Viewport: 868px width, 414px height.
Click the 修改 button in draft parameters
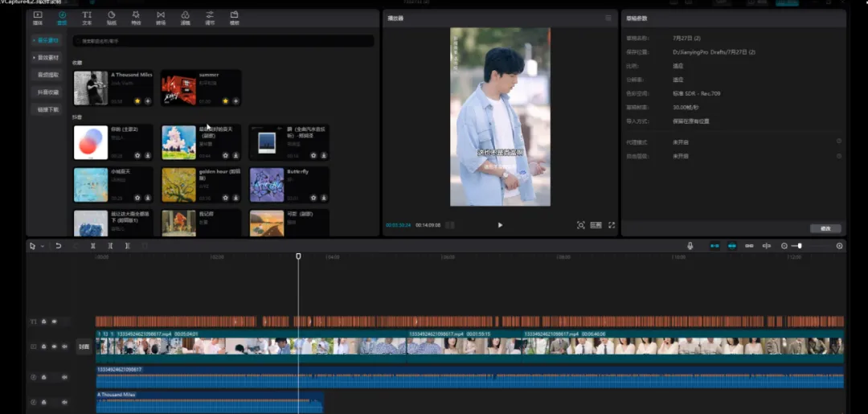pyautogui.click(x=825, y=228)
